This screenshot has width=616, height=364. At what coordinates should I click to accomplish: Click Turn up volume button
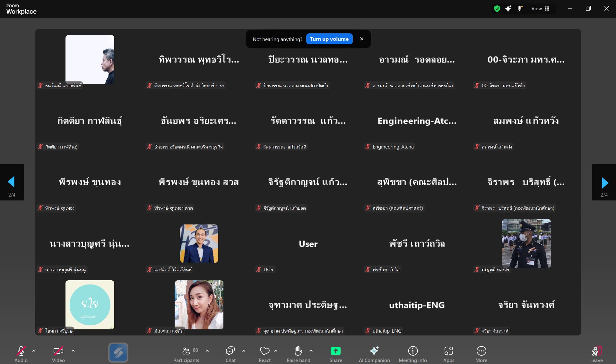click(x=329, y=39)
